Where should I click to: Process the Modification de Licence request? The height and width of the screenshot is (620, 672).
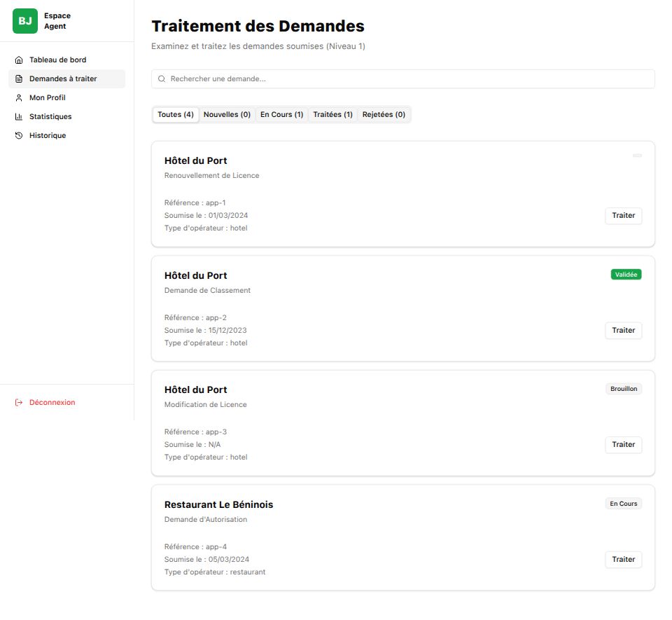(623, 445)
